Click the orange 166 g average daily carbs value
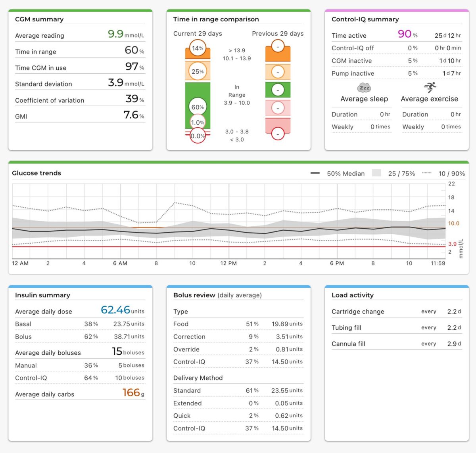The width and height of the screenshot is (476, 453). pyautogui.click(x=134, y=393)
